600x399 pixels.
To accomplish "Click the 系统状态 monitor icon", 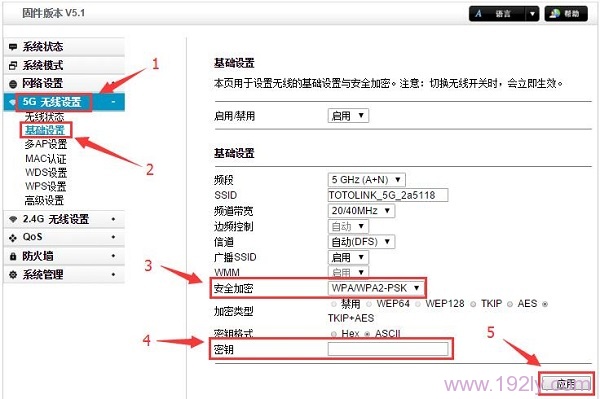I will point(13,47).
